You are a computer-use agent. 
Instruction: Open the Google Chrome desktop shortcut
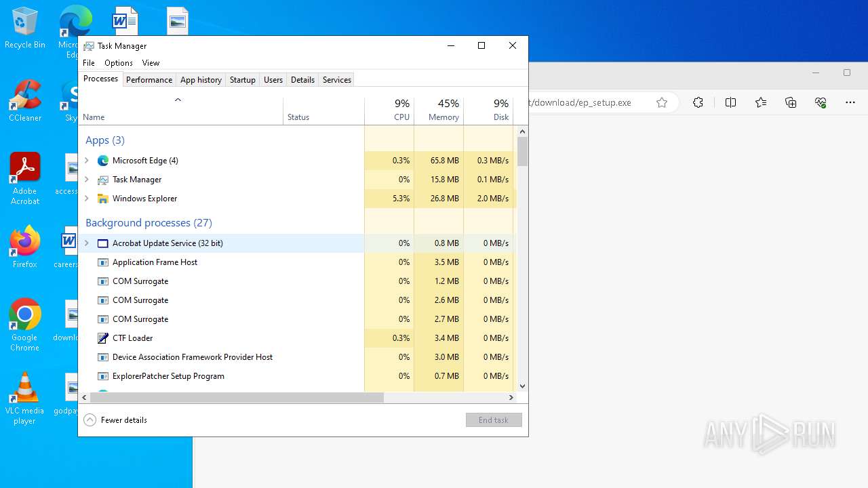pos(24,325)
